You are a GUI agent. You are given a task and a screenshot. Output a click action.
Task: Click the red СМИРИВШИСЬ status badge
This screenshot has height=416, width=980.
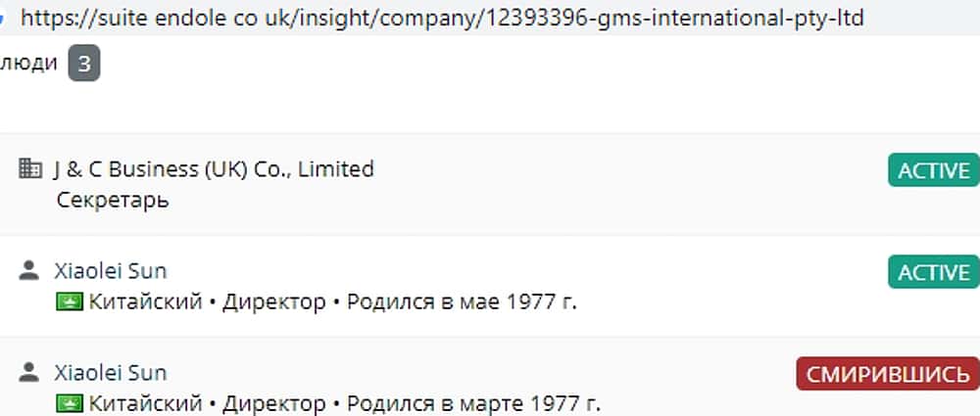click(x=888, y=374)
